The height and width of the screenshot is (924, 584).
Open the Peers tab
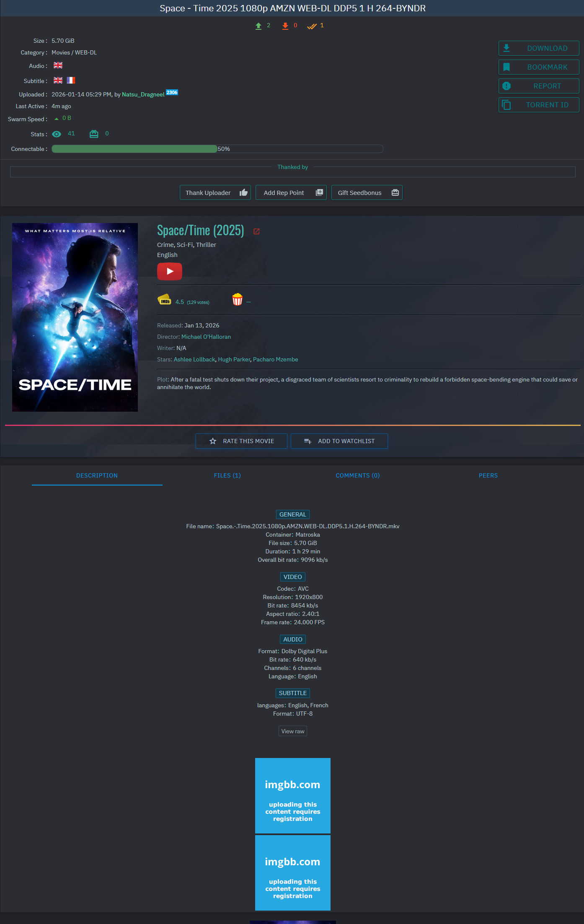pyautogui.click(x=488, y=475)
